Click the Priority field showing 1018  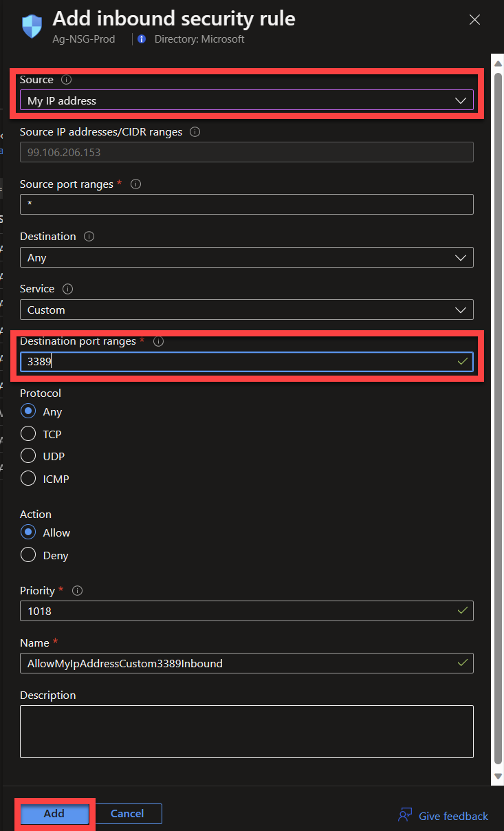point(247,610)
